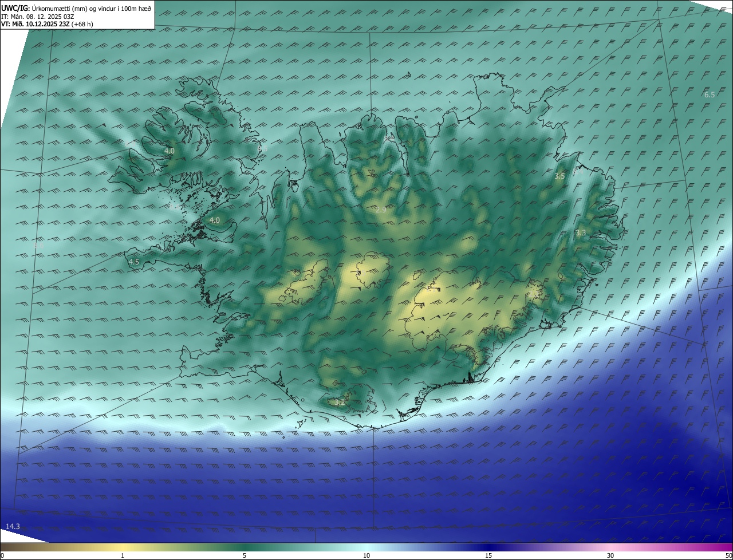Viewport: 733px width, 560px height.
Task: Select the "3.3" value label on the map
Action: (581, 232)
